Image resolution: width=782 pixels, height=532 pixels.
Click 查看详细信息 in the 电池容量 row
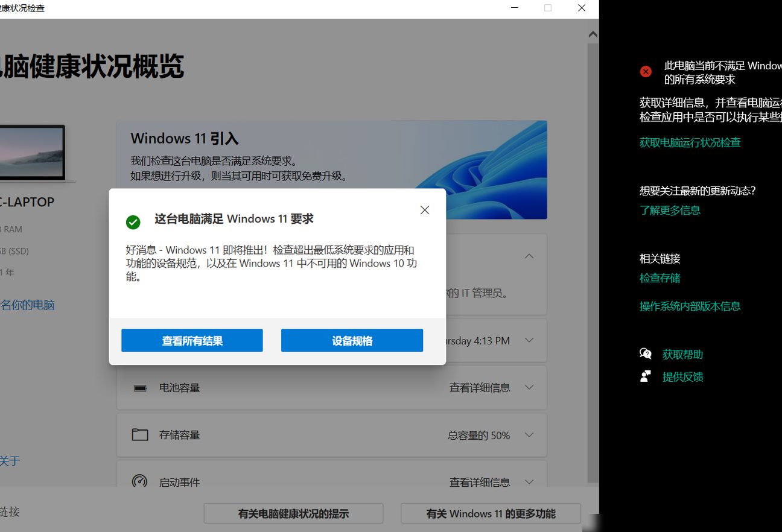tap(480, 388)
